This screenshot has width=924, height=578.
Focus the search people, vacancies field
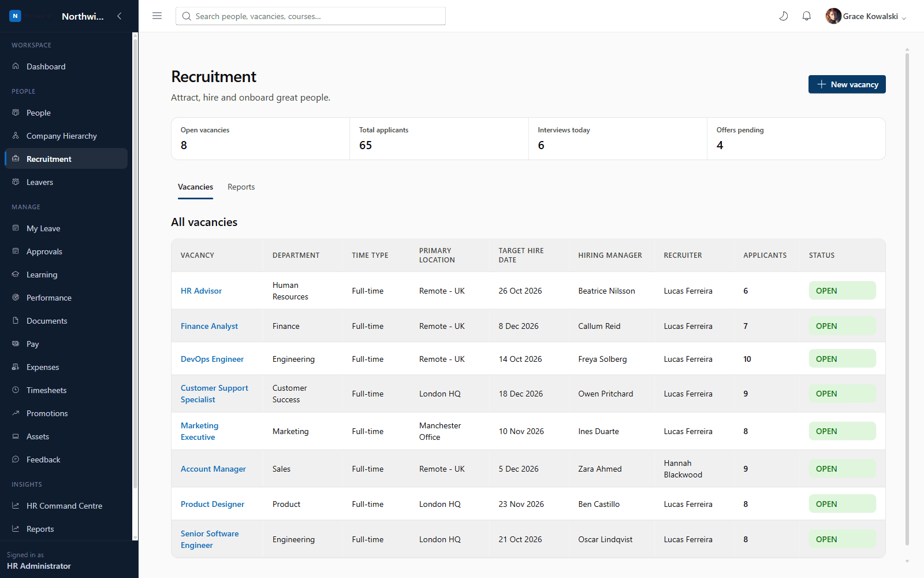point(311,16)
